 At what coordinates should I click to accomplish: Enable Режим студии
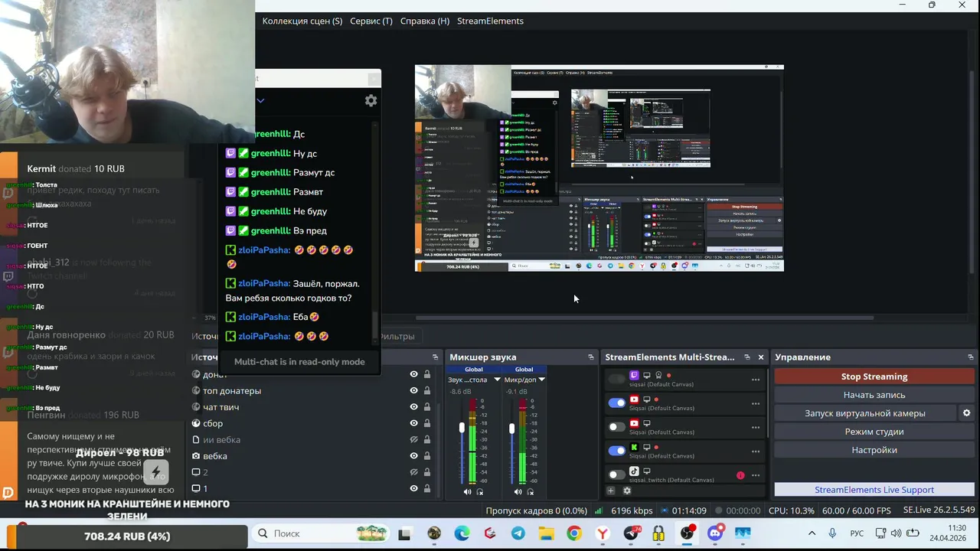pos(874,432)
